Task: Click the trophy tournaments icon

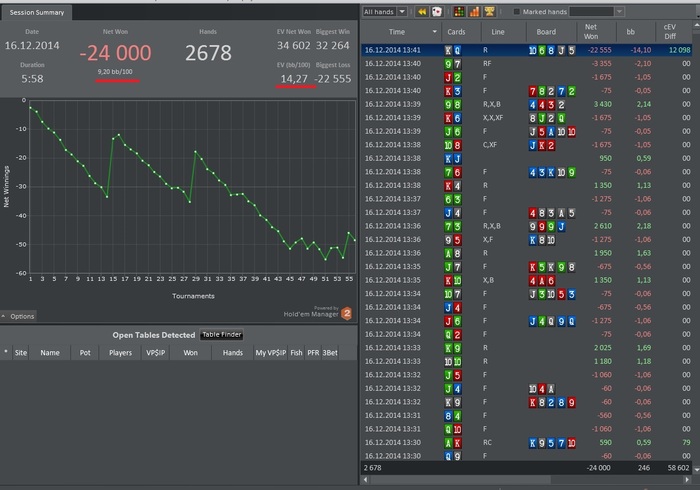Action: pos(489,12)
